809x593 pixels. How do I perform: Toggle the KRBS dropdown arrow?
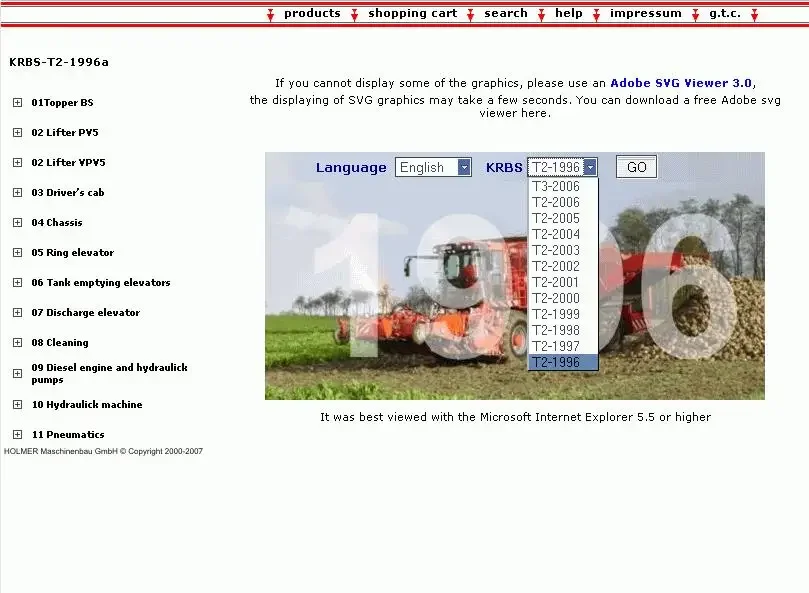pos(590,167)
